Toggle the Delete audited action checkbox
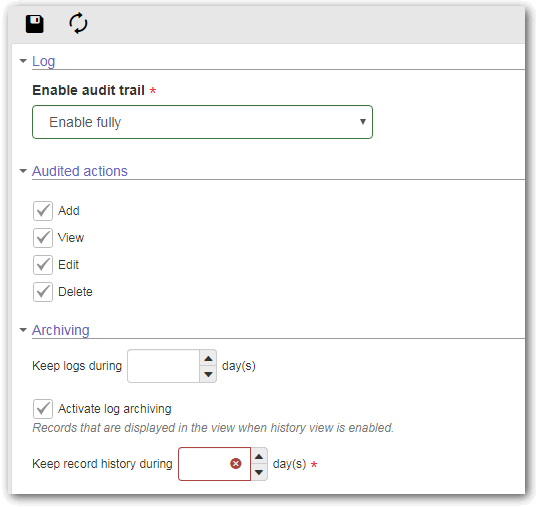 43,292
